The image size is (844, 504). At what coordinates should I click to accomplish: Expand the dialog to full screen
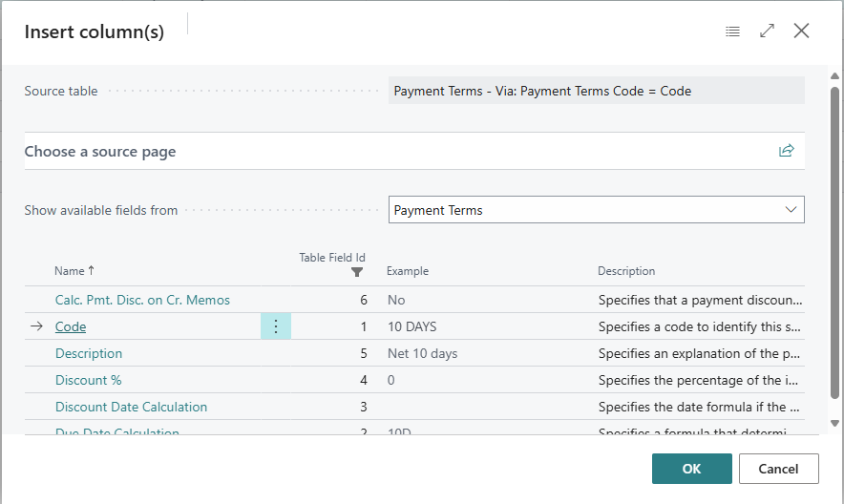[x=767, y=31]
